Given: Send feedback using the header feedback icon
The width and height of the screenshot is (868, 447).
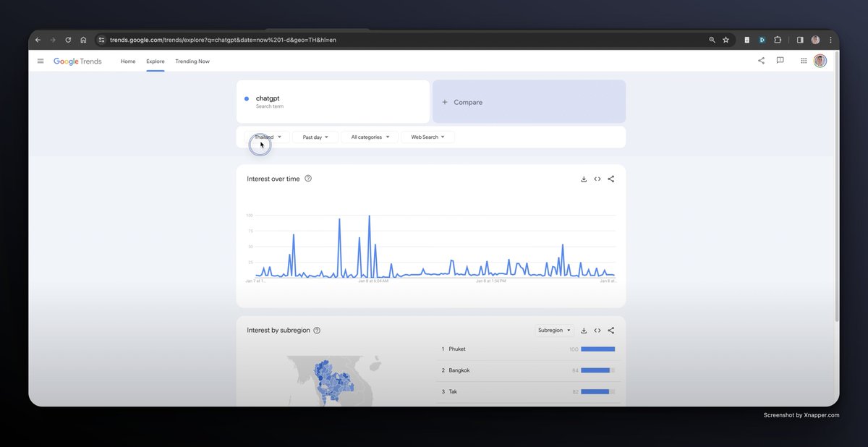Looking at the screenshot, I should (x=780, y=61).
